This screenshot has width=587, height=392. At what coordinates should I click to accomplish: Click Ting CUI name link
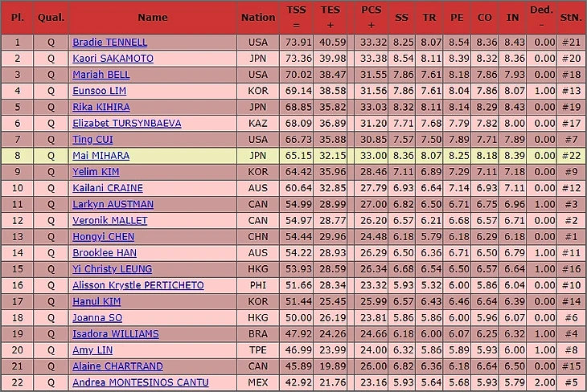pos(92,140)
